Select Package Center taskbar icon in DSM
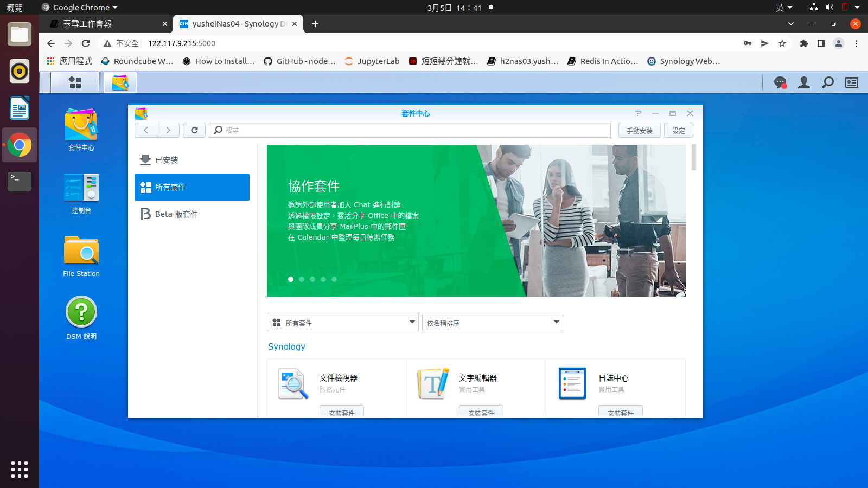Image resolution: width=868 pixels, height=488 pixels. pyautogui.click(x=120, y=82)
